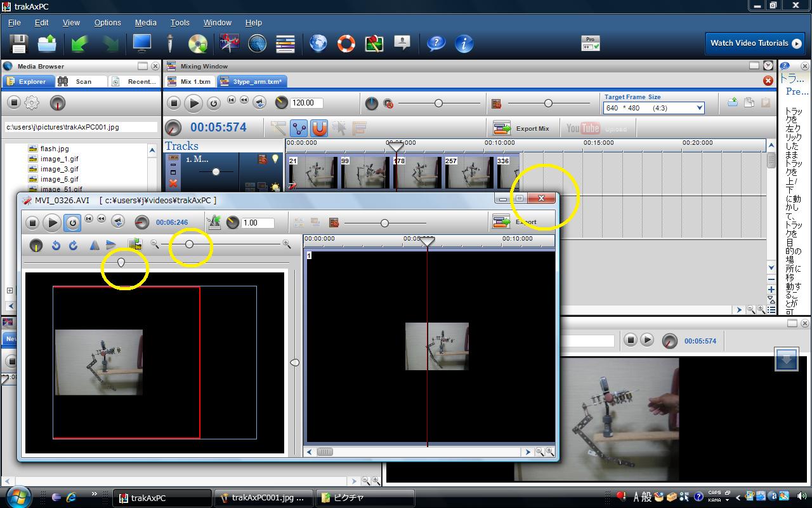
Task: Open the Media menu
Action: pos(146,22)
